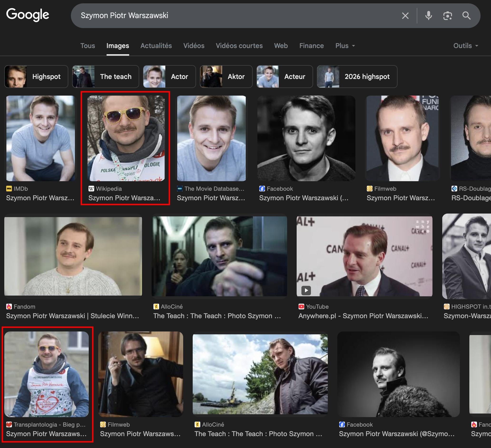Play the YouTube video result

[306, 290]
